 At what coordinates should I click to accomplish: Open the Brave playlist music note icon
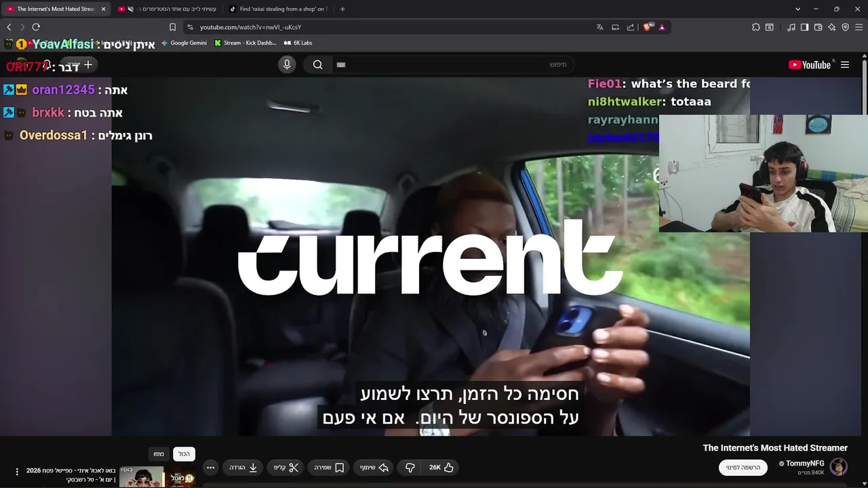pyautogui.click(x=791, y=27)
